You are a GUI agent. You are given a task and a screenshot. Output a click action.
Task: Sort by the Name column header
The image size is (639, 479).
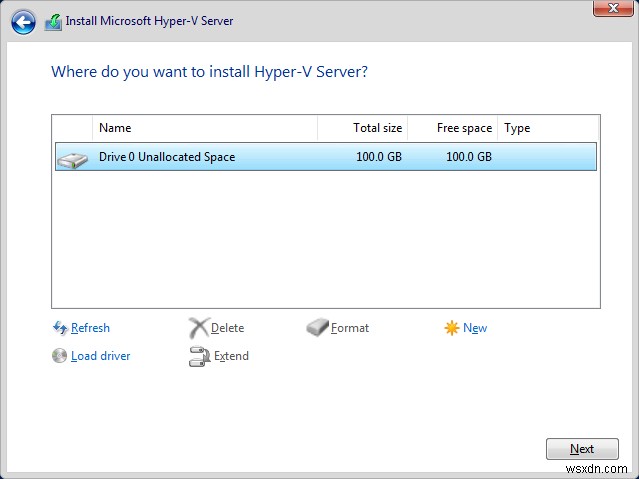205,128
